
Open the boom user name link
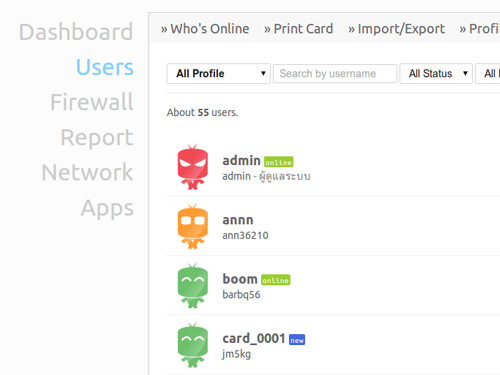pyautogui.click(x=240, y=279)
